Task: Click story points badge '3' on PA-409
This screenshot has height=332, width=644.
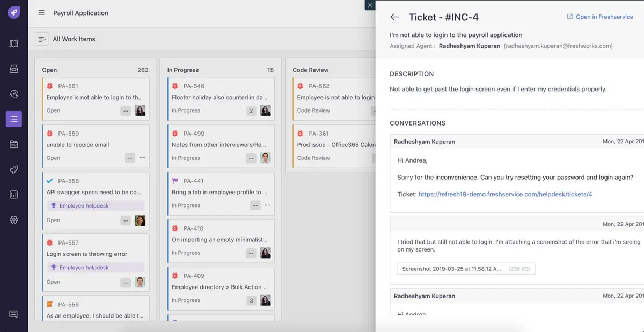Action: coord(251,300)
